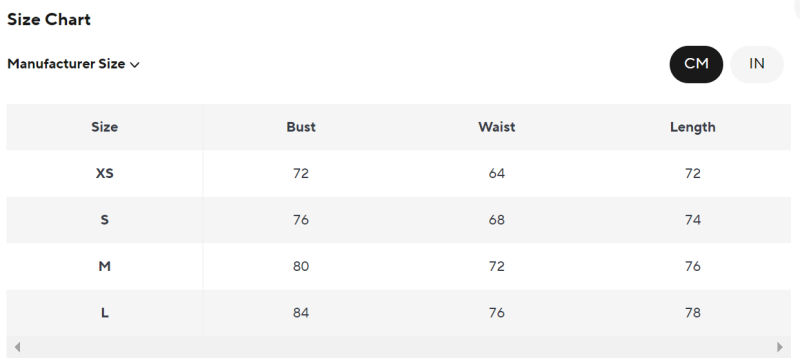Click the Size Chart heading

point(49,19)
